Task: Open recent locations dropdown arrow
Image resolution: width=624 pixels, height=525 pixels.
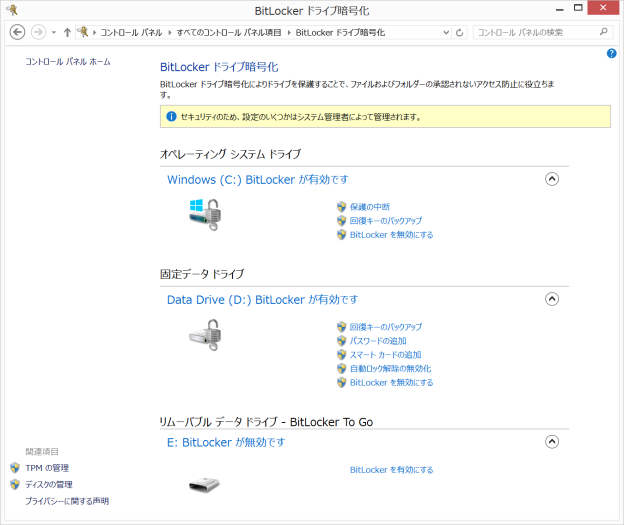Action: tap(54, 33)
